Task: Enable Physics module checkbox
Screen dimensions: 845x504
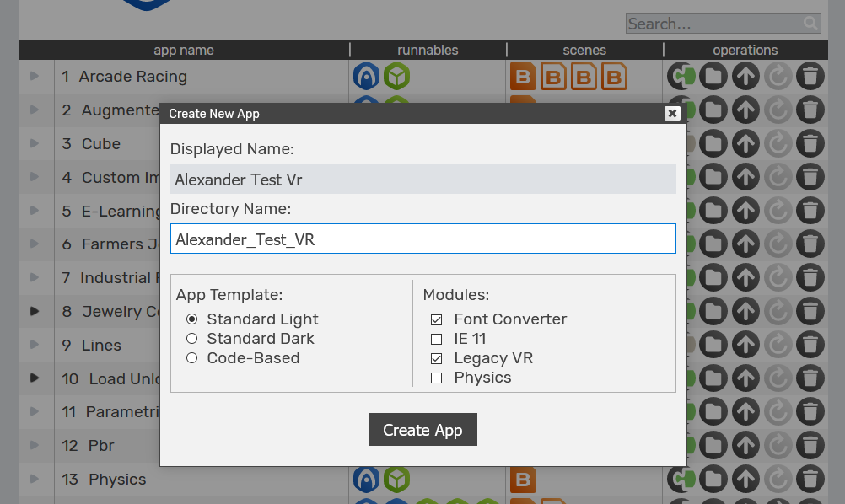Action: point(437,378)
